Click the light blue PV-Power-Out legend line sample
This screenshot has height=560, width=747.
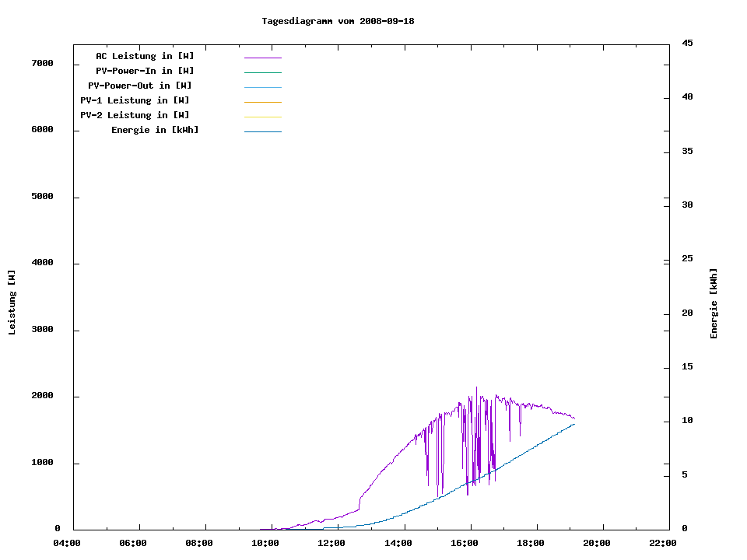262,87
